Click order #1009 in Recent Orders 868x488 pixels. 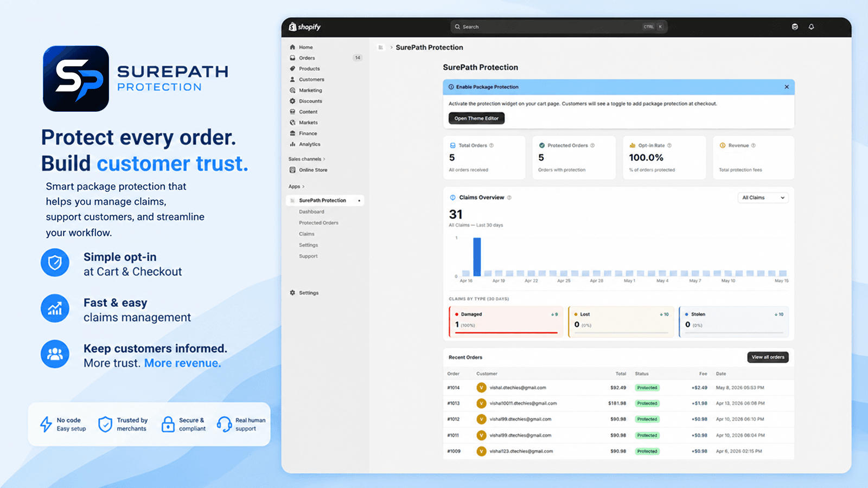tap(454, 451)
